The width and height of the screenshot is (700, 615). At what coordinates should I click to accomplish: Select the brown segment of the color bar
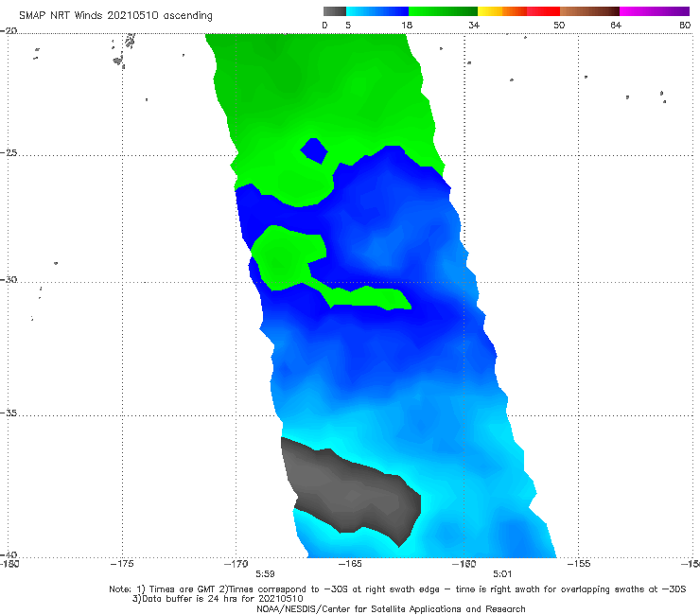(589, 11)
